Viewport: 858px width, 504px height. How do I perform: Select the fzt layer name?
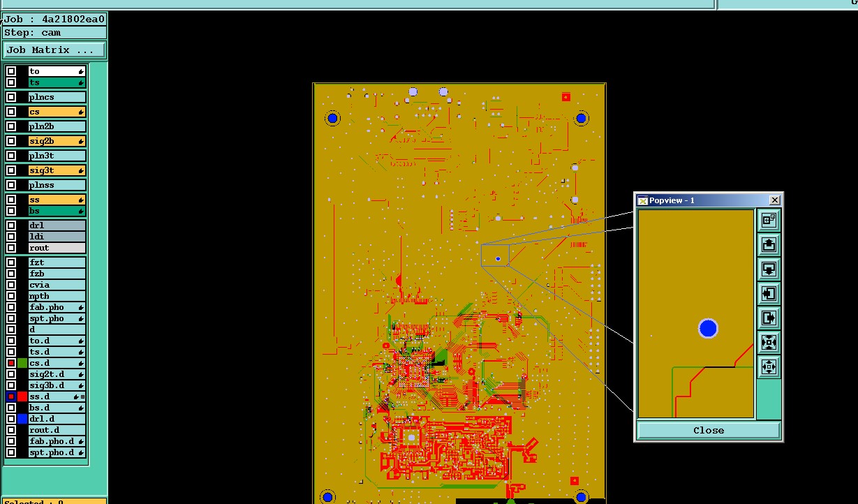click(57, 262)
